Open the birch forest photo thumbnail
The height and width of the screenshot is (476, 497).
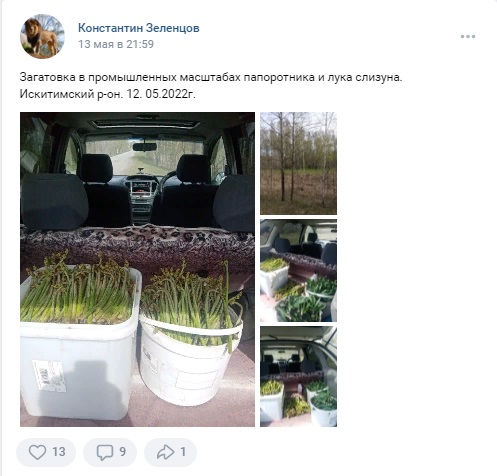298,163
